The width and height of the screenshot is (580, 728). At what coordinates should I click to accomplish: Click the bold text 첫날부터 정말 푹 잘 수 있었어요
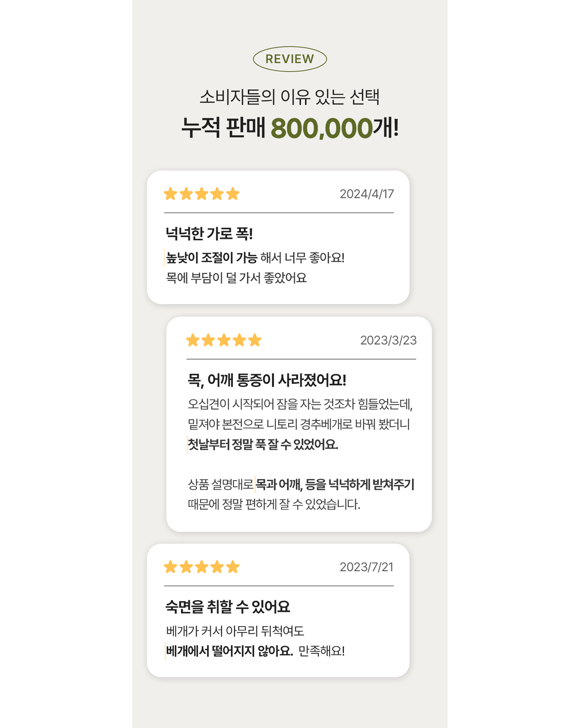263,444
